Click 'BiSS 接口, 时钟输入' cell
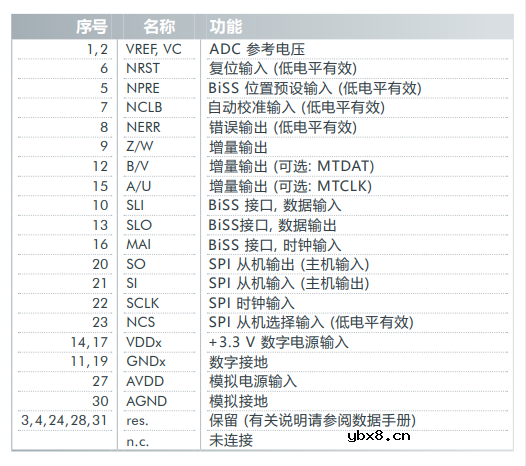The image size is (526, 466). click(275, 245)
